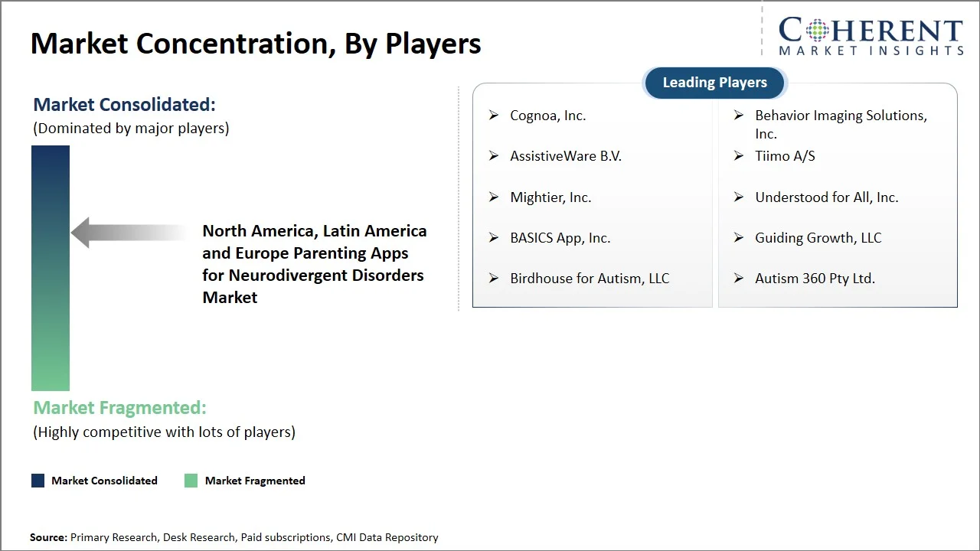Select the 'Mightier, Inc.' player entry
The width and height of the screenshot is (980, 551).
[550, 197]
